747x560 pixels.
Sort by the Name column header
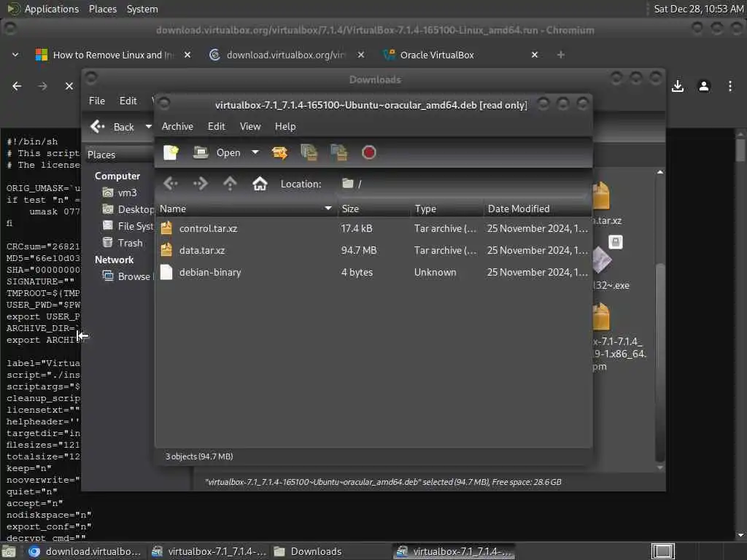pyautogui.click(x=246, y=209)
